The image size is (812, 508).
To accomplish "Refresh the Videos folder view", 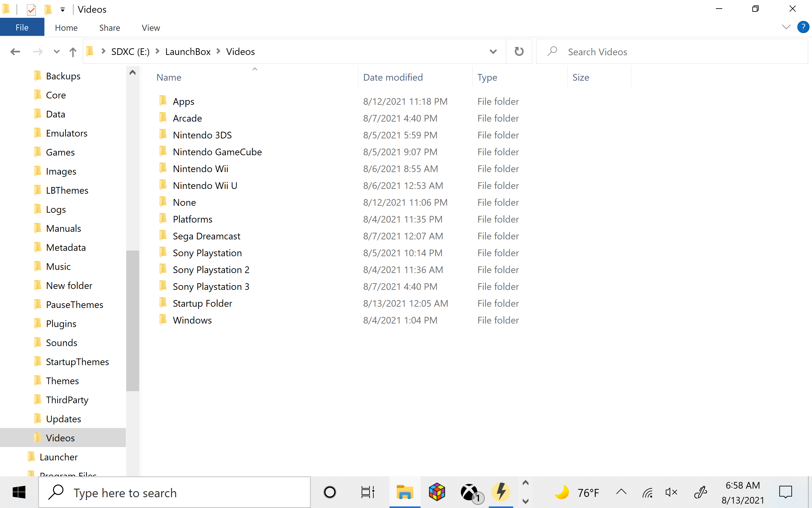I will (x=519, y=51).
